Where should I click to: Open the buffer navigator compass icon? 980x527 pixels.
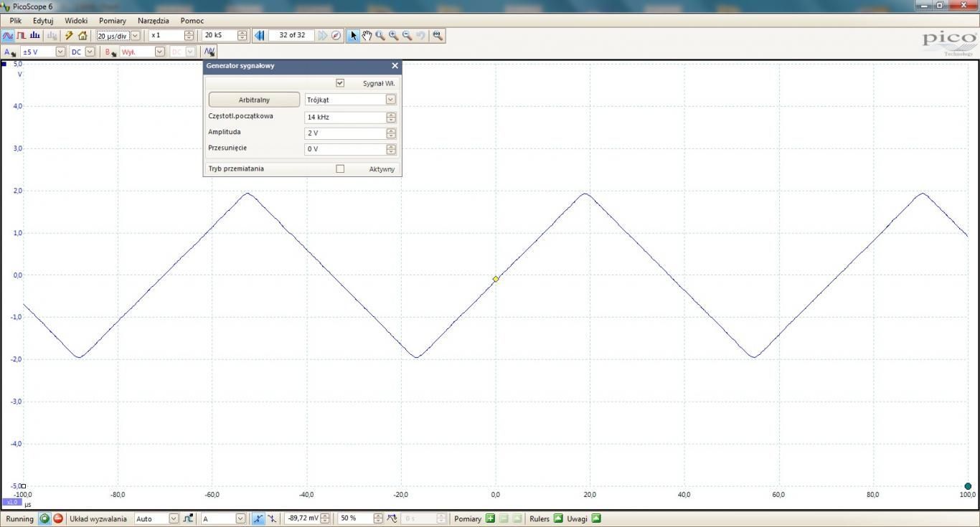pyautogui.click(x=336, y=35)
